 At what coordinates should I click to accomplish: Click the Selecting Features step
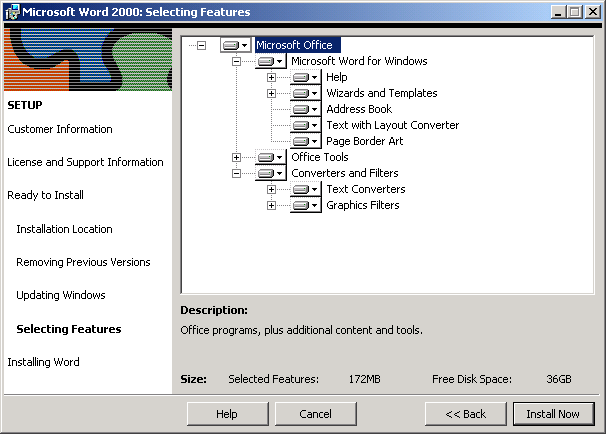click(68, 329)
